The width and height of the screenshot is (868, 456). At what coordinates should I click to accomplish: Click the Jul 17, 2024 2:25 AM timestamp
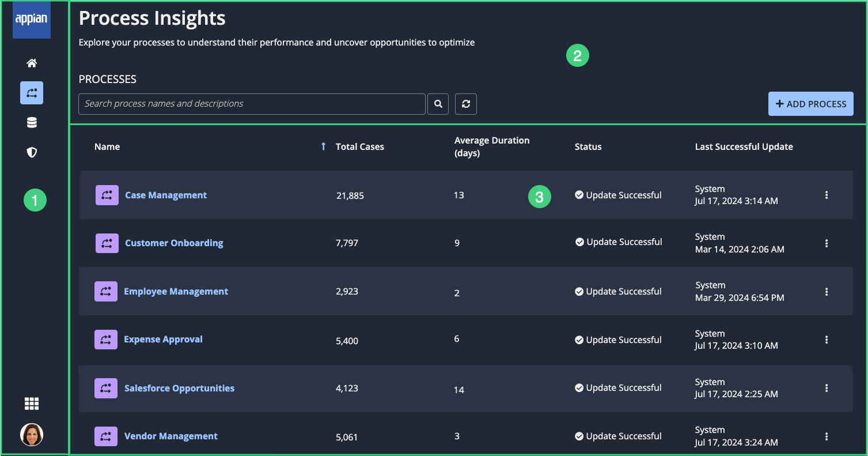click(737, 394)
